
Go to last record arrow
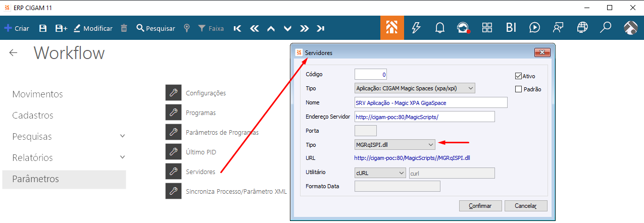321,28
